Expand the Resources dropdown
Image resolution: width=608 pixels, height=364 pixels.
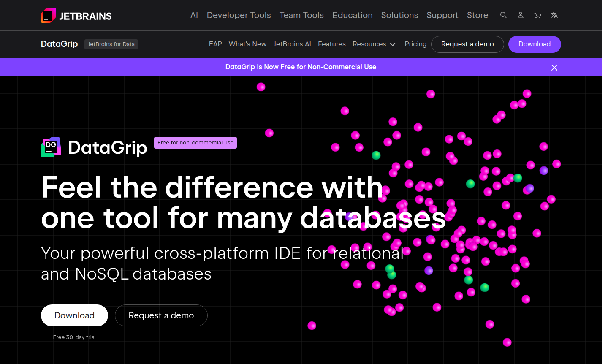click(374, 44)
